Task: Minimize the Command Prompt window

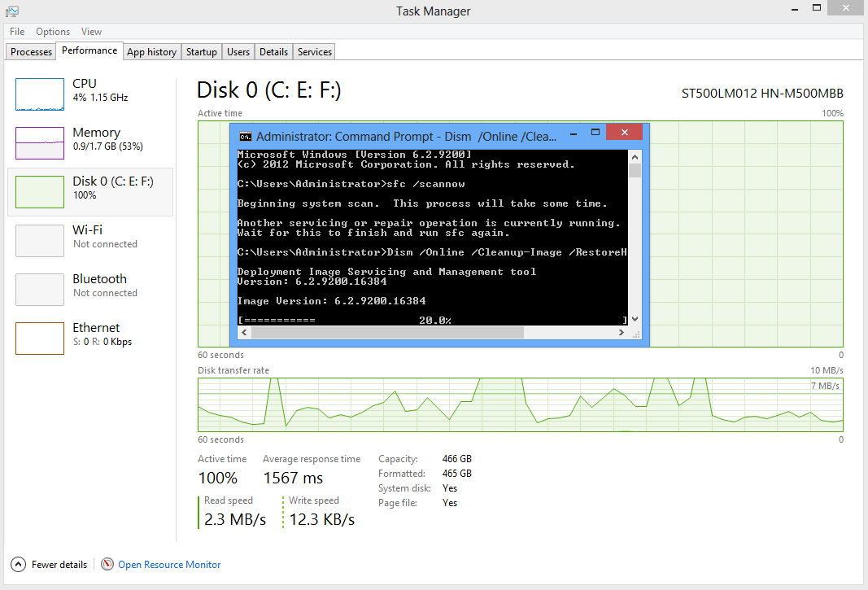Action: click(574, 133)
